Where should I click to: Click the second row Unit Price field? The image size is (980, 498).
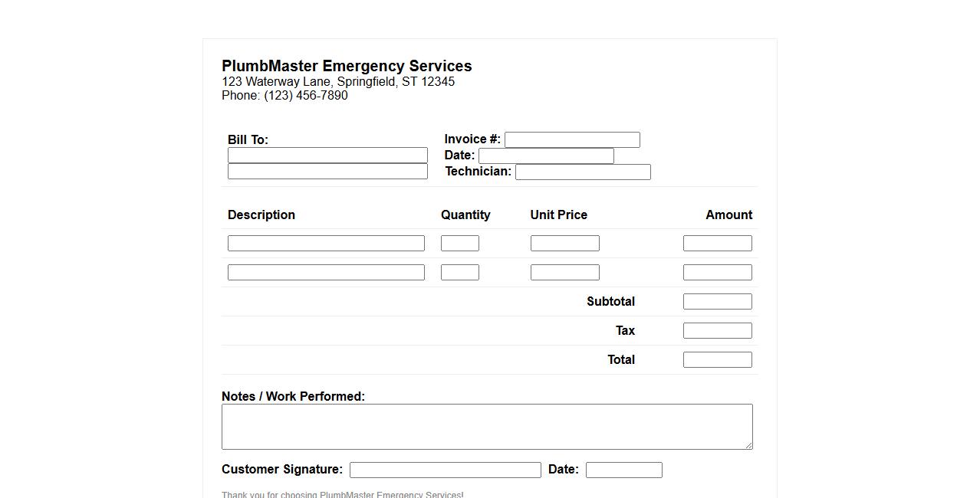point(565,272)
